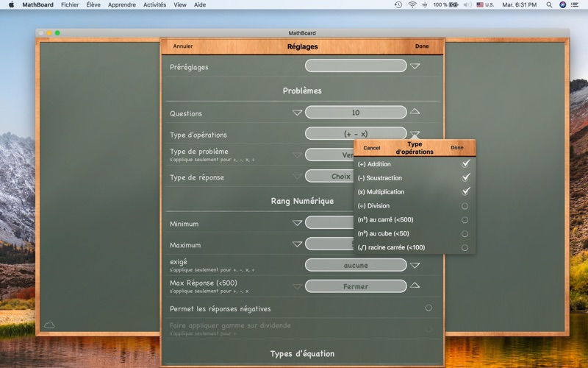
Task: Enable racine carrée (<100) option
Action: pos(465,247)
